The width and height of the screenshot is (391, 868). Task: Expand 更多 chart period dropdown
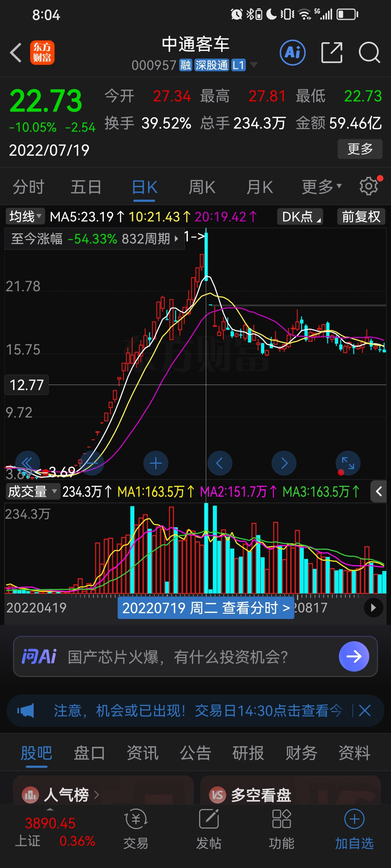pyautogui.click(x=322, y=187)
